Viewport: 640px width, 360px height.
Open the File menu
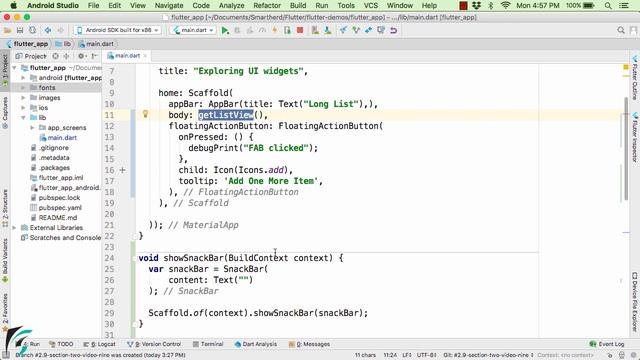93,6
